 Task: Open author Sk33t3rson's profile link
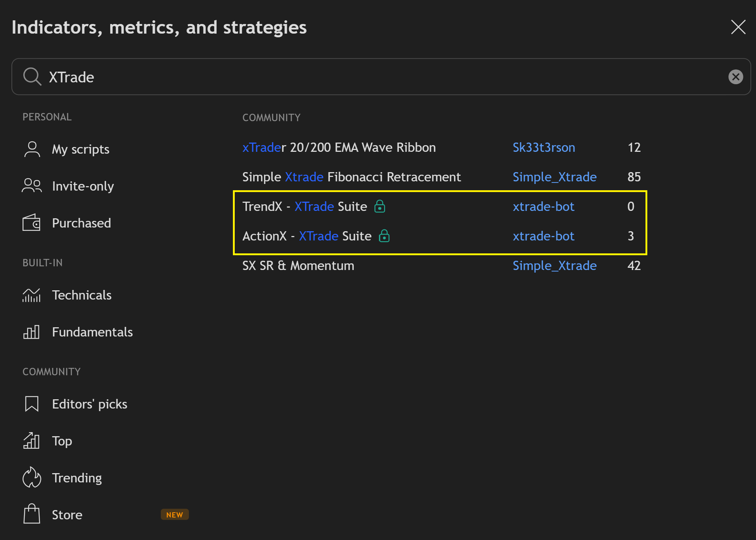[543, 147]
